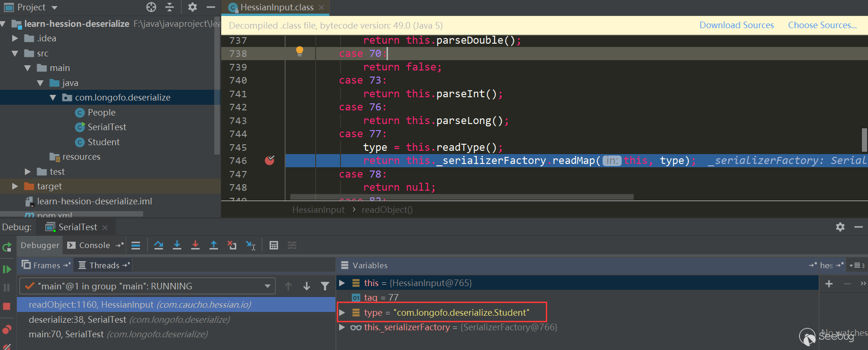Switch to the Console tab
Screen dimensions: 868x350
click(95, 245)
